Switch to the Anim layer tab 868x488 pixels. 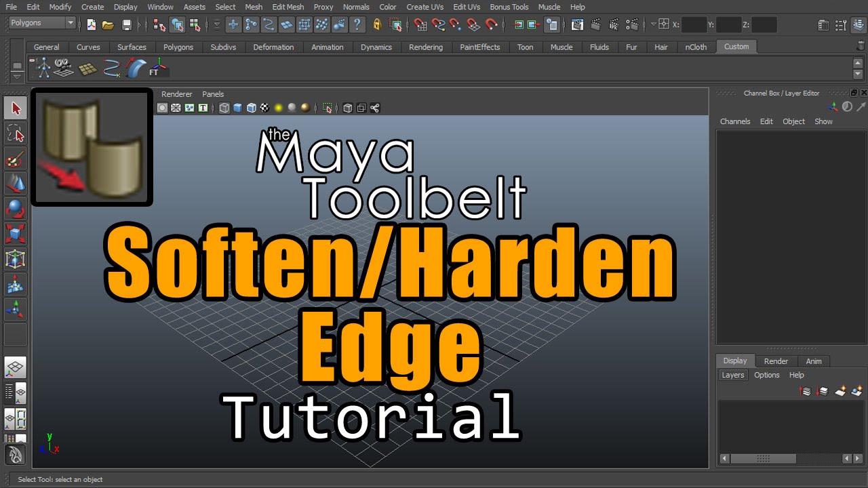click(x=814, y=361)
